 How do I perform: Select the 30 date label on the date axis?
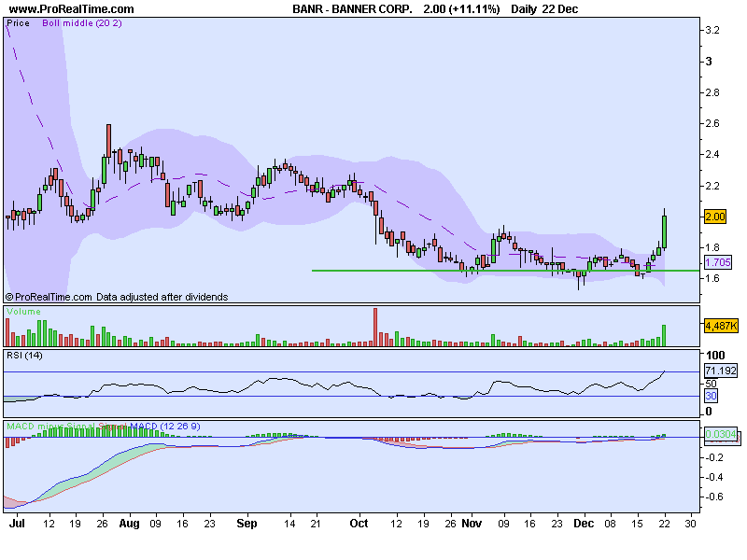click(x=690, y=524)
